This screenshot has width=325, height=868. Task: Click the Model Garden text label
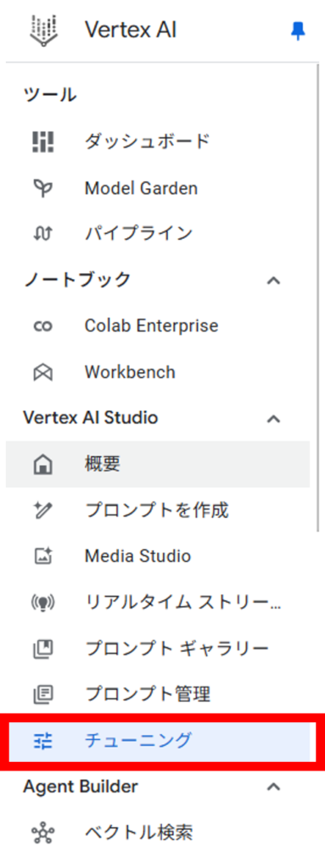[141, 188]
